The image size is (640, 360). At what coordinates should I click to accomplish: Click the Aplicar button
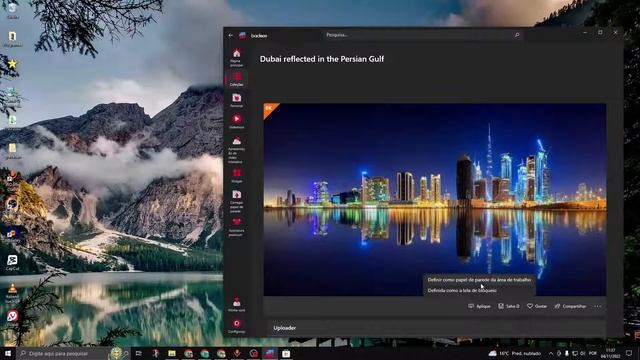(x=479, y=306)
